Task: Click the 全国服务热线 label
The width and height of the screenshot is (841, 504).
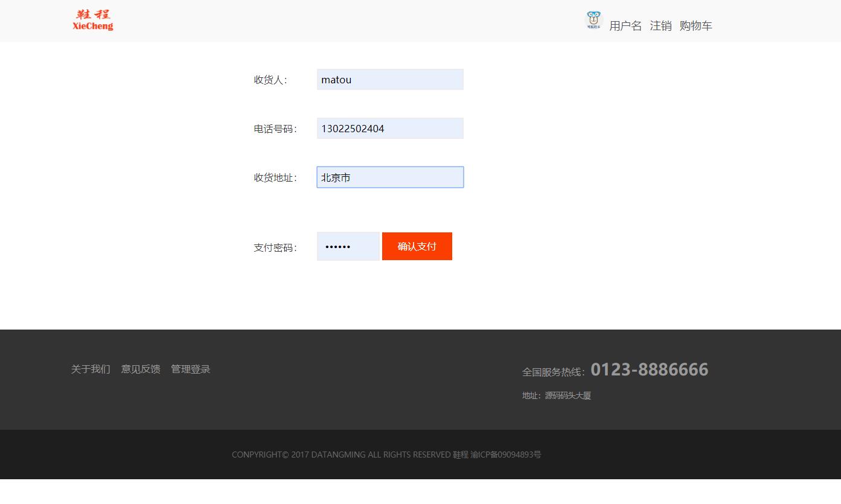Action: [x=552, y=372]
